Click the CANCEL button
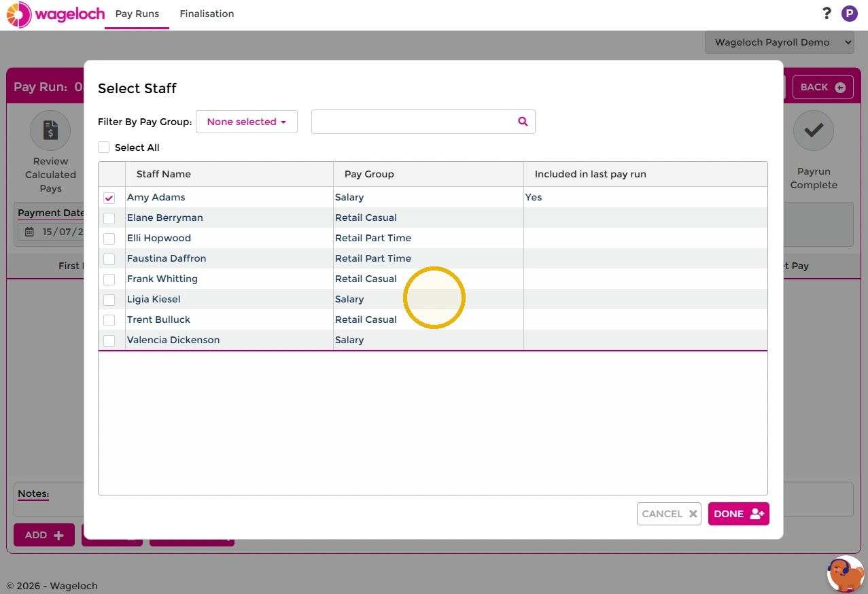The image size is (868, 594). pyautogui.click(x=669, y=514)
